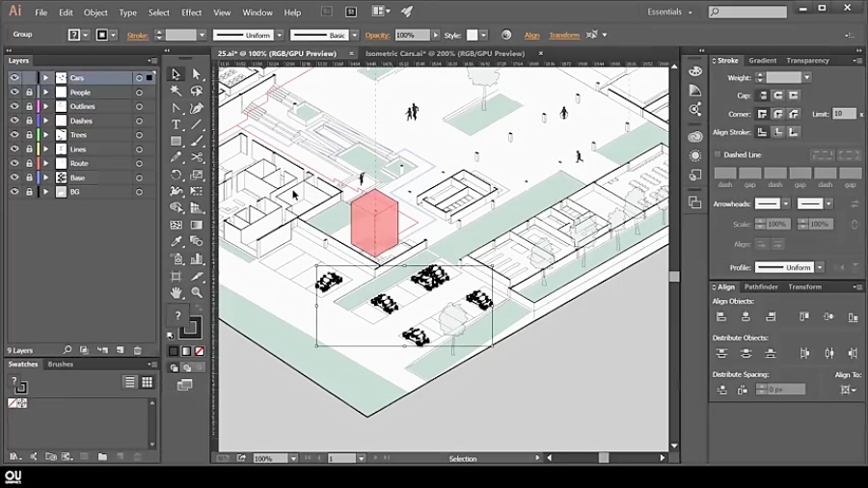Open the Basic brush definition dropdown
868x488 pixels.
355,35
